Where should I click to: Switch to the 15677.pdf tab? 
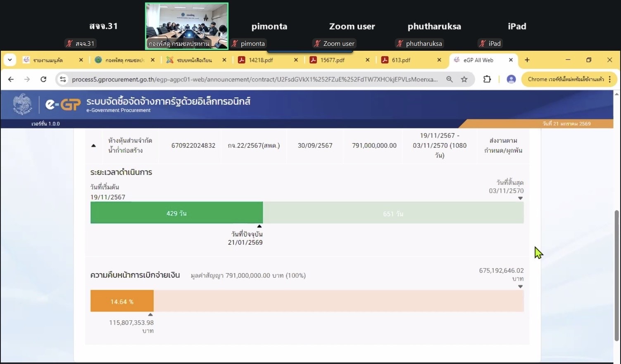point(340,60)
